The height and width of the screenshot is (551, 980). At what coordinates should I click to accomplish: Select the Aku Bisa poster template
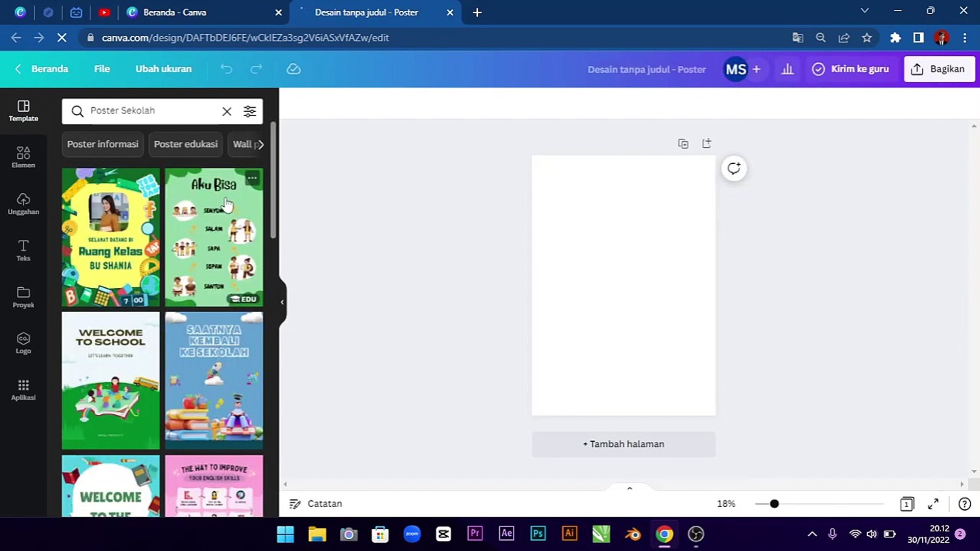click(x=214, y=237)
